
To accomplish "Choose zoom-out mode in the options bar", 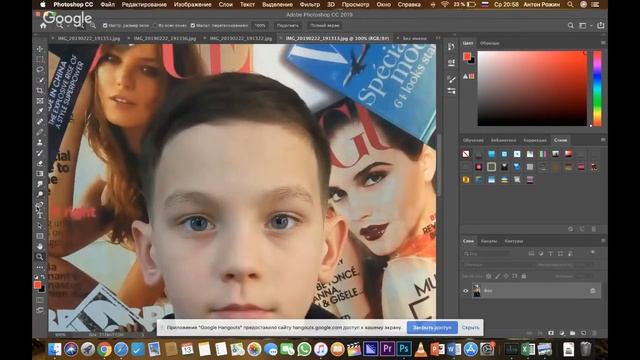I will tap(93, 25).
